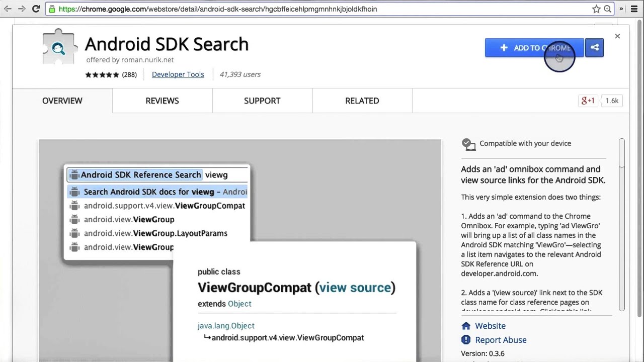Screen dimensions: 644x362
Task: Open the Chrome hamburger menu
Action: click(x=634, y=9)
